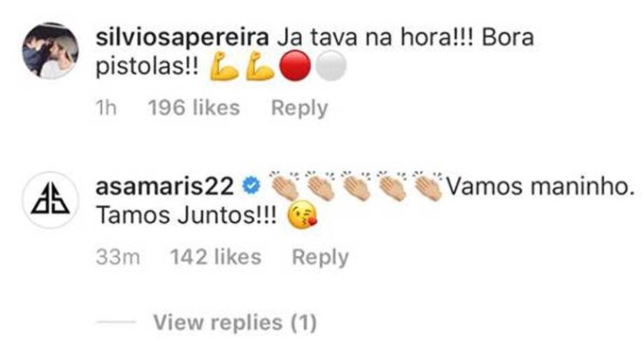This screenshot has height=363, width=644.
Task: Open the asamaris22 username link
Action: coord(164,186)
